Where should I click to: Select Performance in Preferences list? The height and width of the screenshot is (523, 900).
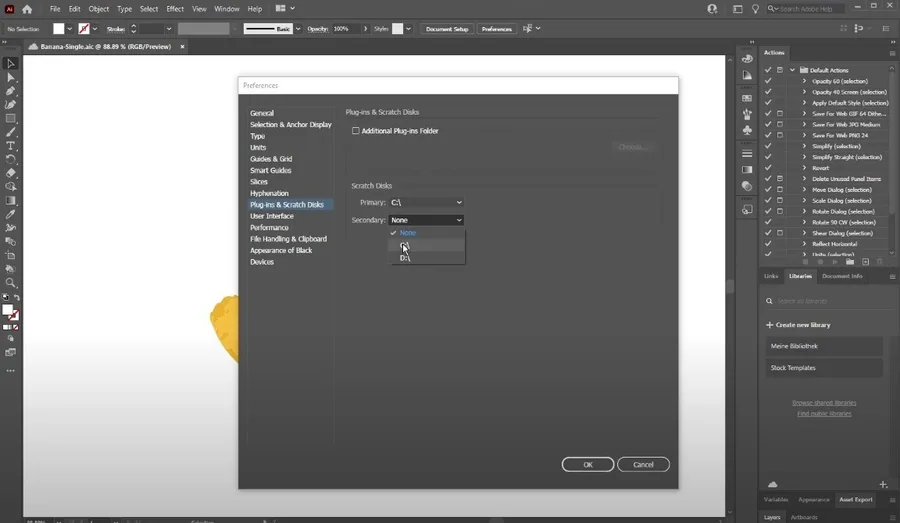point(269,227)
